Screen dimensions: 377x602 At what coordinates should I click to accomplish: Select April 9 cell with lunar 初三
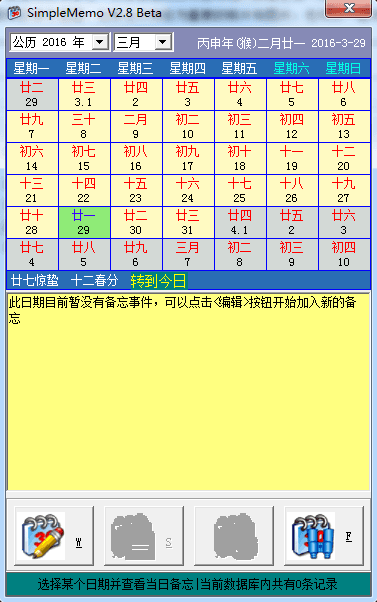[292, 255]
